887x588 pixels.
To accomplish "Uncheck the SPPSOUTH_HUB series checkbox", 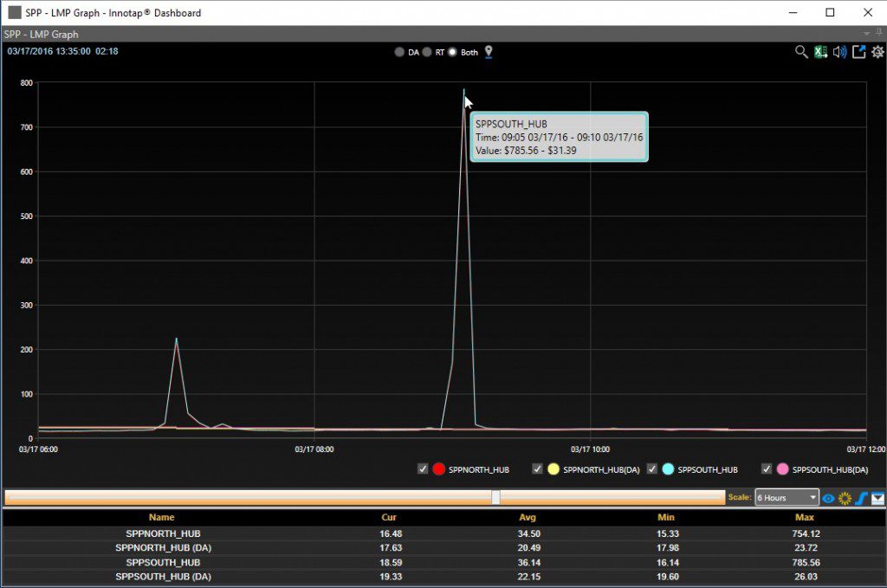I will coord(651,468).
